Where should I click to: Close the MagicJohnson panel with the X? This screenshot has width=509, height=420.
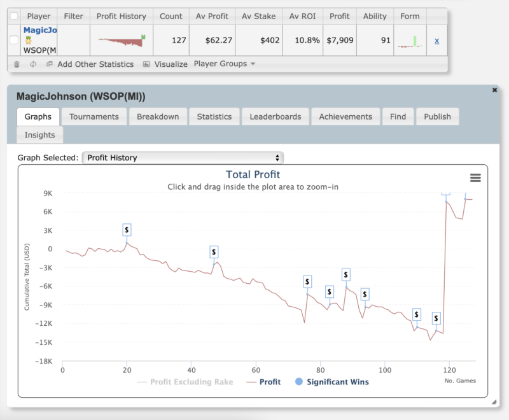[495, 90]
